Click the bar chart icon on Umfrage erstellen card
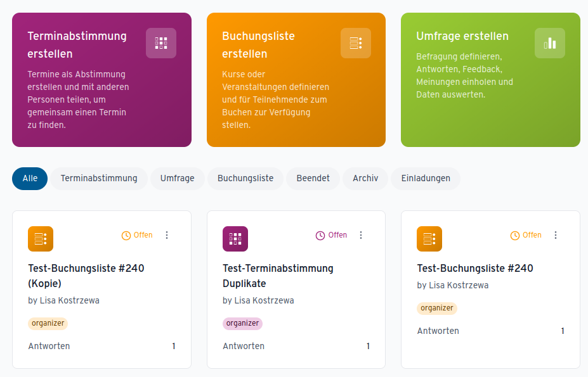This screenshot has width=588, height=377. 550,43
